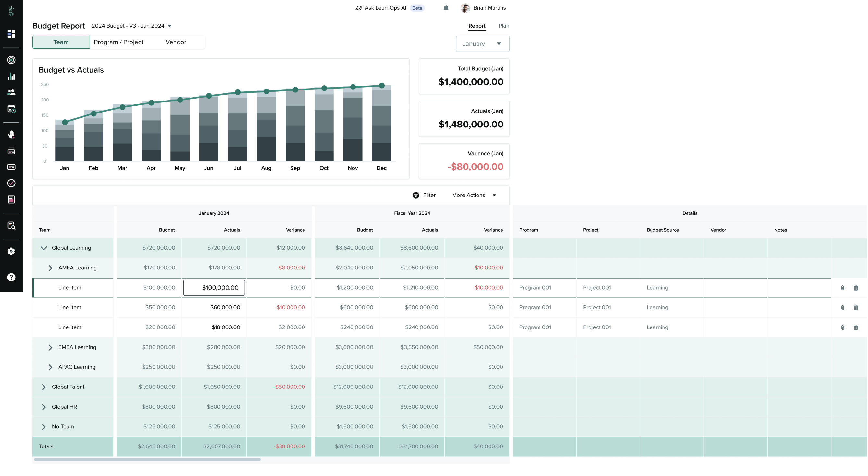Screen dimensions: 868x476
Task: Toggle the Team view button
Action: (x=61, y=42)
